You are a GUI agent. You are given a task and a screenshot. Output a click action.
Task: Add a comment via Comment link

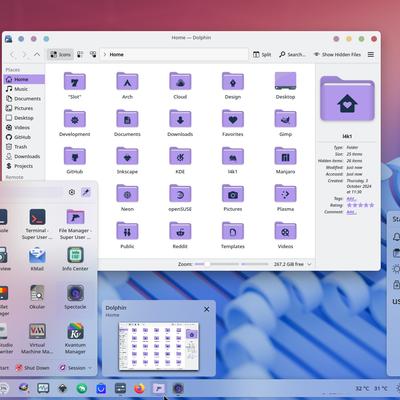(351, 212)
